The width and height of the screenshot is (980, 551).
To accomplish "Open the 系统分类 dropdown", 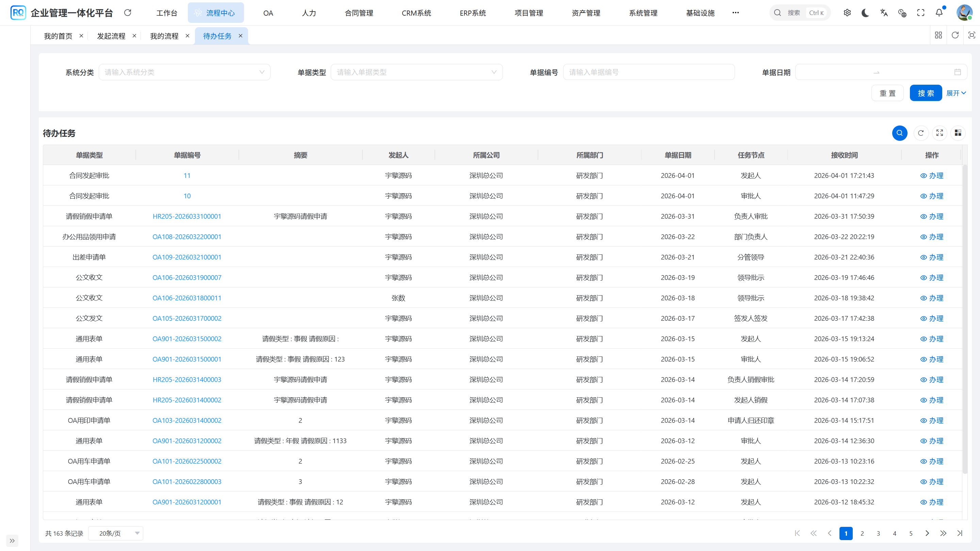I will click(184, 72).
